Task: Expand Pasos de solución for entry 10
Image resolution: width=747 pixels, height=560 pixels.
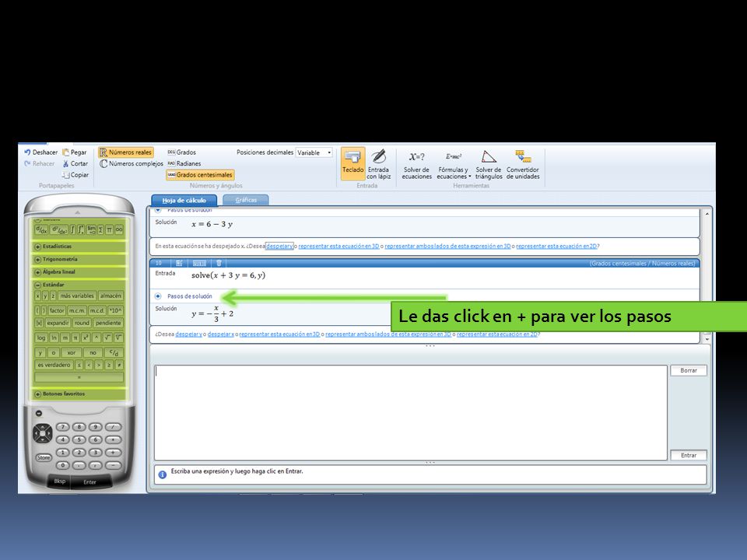Action: click(158, 296)
